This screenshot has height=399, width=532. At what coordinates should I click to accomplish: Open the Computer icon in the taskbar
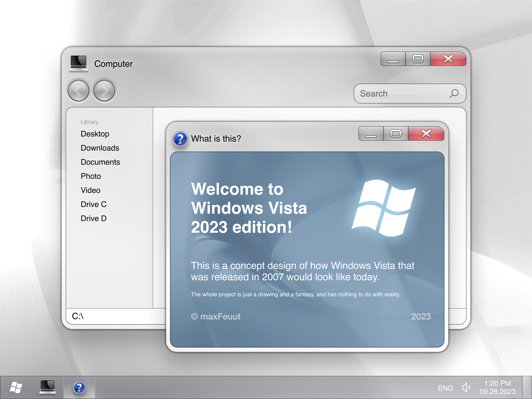click(48, 387)
